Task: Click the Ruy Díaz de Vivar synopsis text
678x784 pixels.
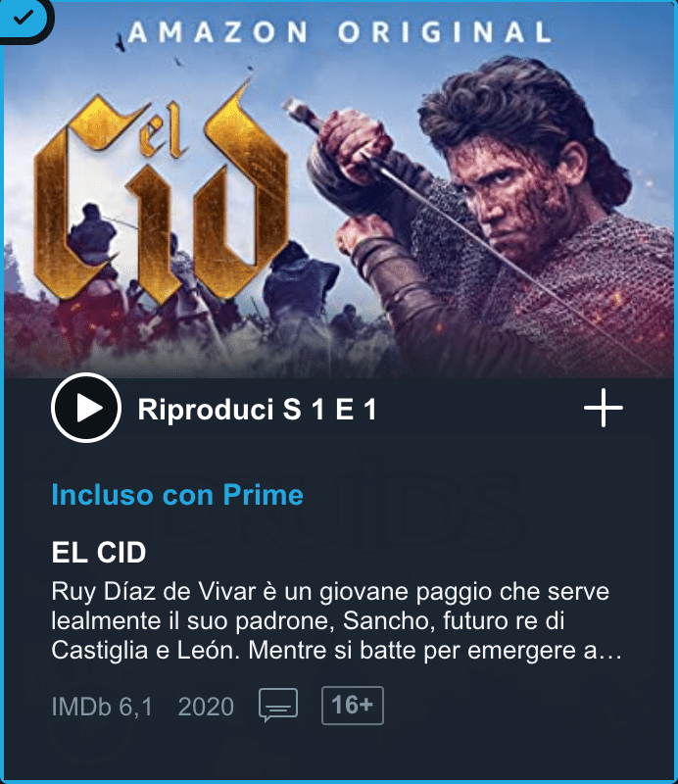Action: point(337,621)
